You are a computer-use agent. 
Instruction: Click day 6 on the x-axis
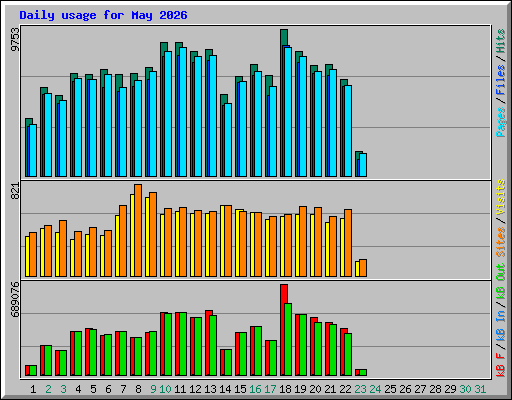(108, 389)
